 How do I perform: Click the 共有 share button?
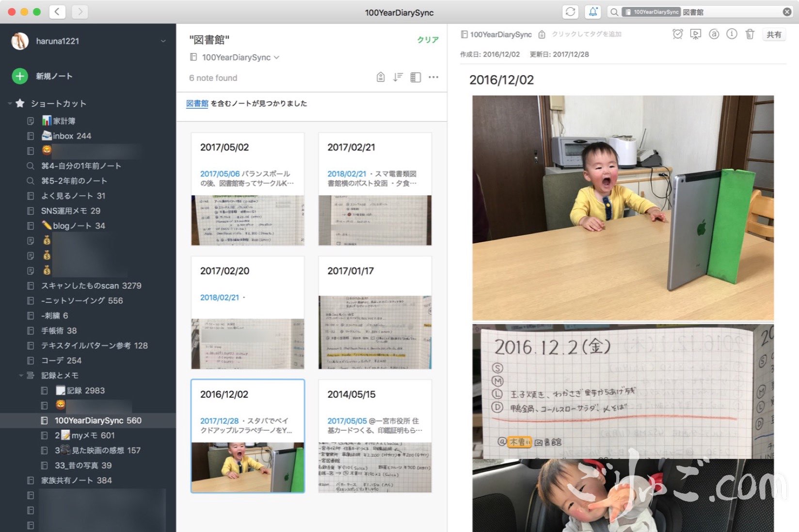pyautogui.click(x=774, y=34)
